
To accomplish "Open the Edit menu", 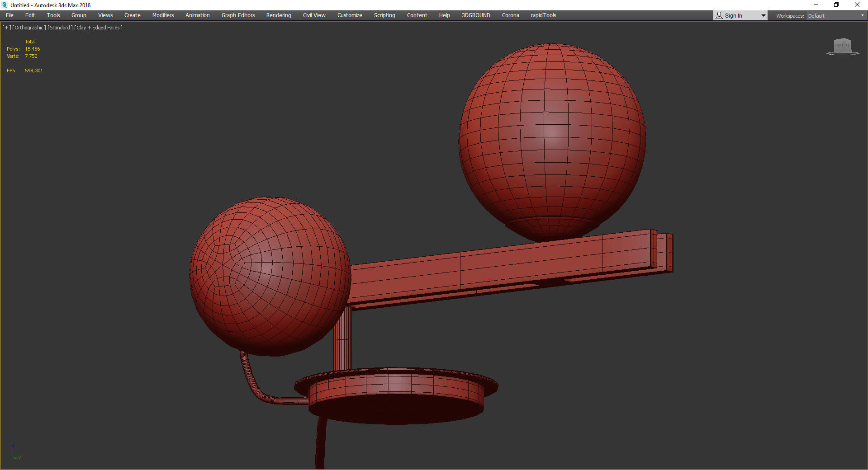I will pyautogui.click(x=30, y=15).
